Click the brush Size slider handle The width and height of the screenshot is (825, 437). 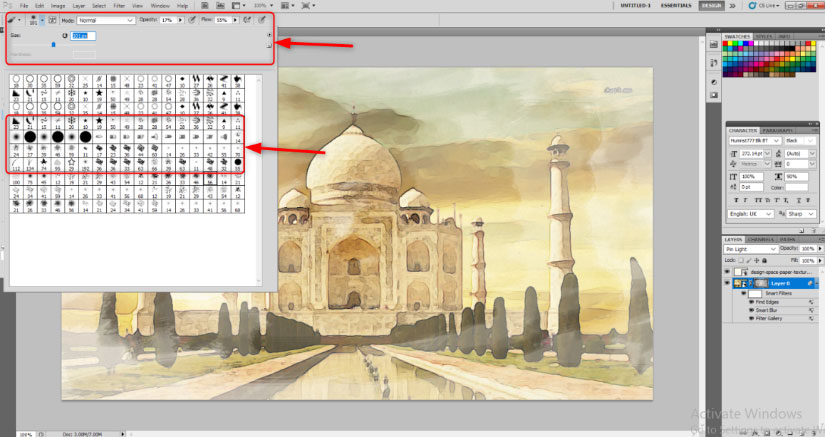[x=53, y=45]
